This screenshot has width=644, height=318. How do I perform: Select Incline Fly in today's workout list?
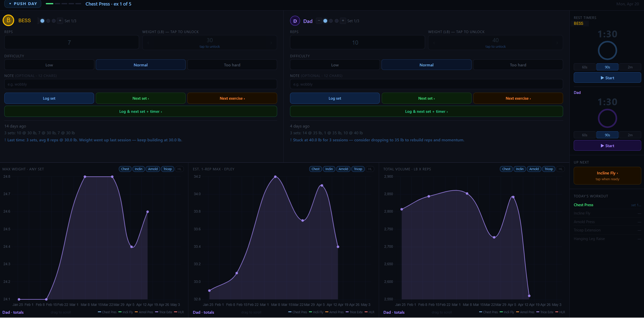607,213
